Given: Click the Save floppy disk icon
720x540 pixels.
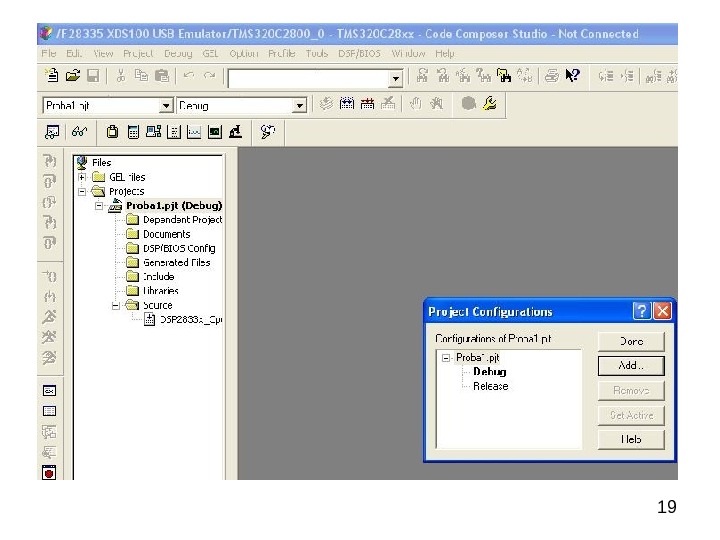Looking at the screenshot, I should [x=93, y=76].
